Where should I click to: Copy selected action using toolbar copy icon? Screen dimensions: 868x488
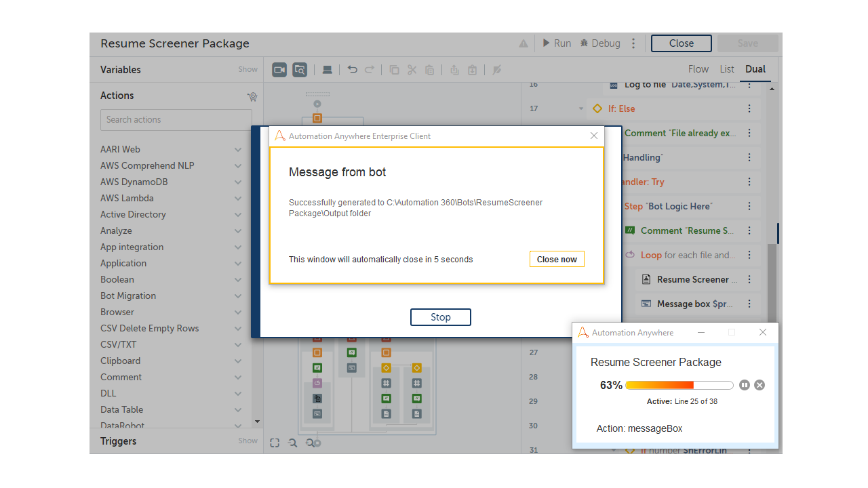pos(394,70)
